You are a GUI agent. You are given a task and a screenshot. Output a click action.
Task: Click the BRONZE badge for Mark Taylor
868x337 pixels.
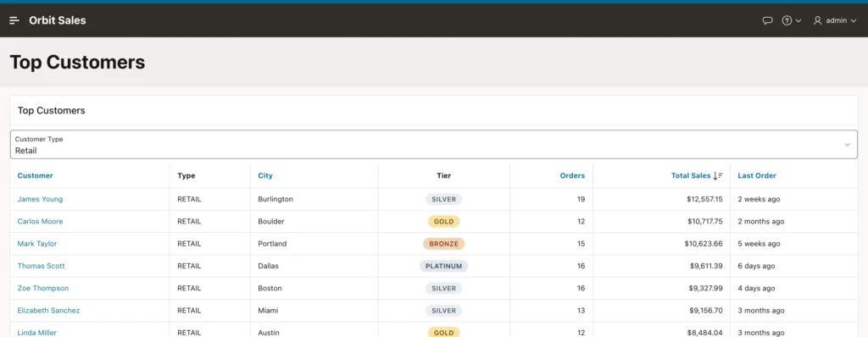[444, 244]
